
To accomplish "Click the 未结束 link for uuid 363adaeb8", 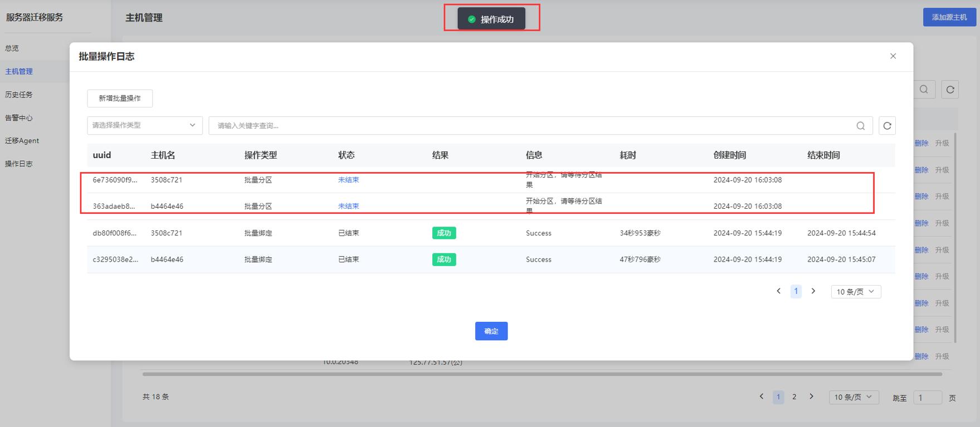I will click(348, 206).
